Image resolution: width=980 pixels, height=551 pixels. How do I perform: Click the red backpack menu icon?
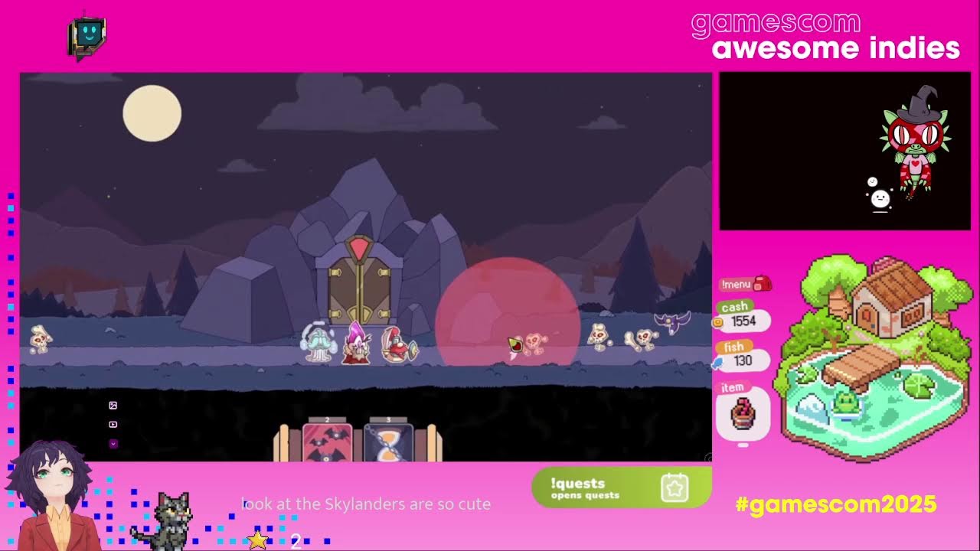[x=762, y=284]
